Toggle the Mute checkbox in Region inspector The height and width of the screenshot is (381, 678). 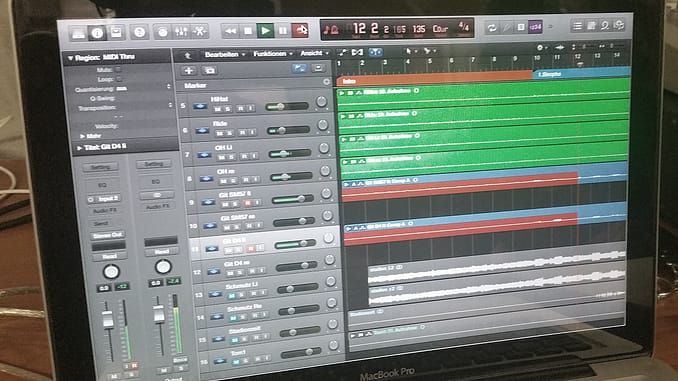[118, 69]
